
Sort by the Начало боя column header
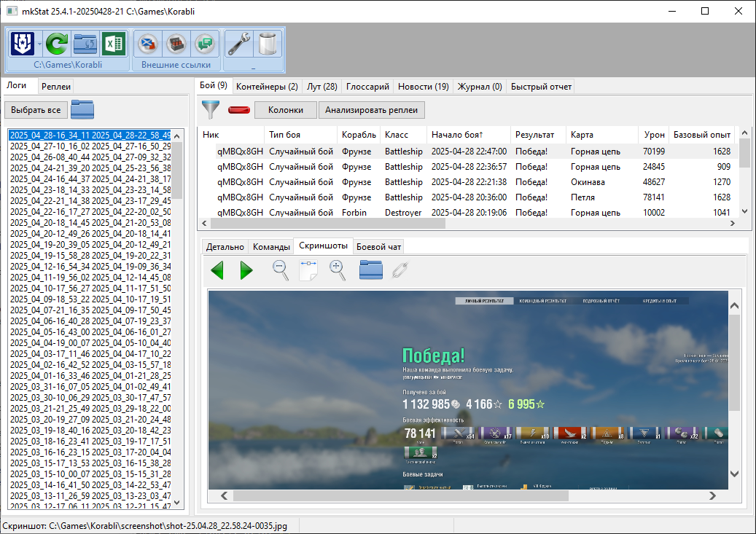coord(468,135)
